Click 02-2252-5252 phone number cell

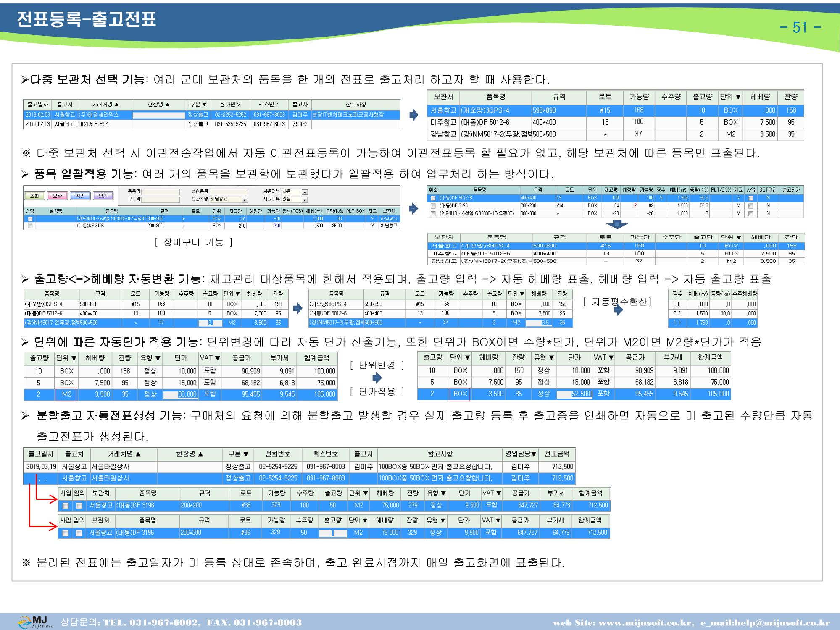point(230,115)
